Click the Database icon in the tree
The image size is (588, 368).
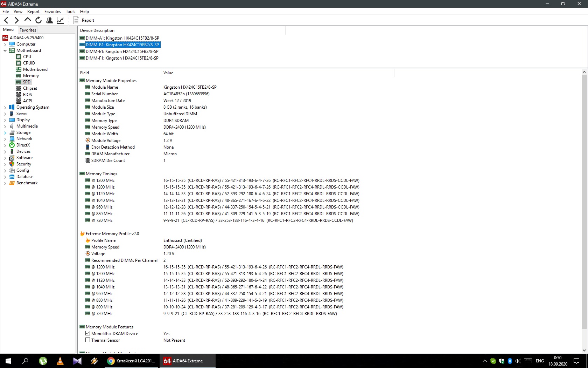point(12,177)
